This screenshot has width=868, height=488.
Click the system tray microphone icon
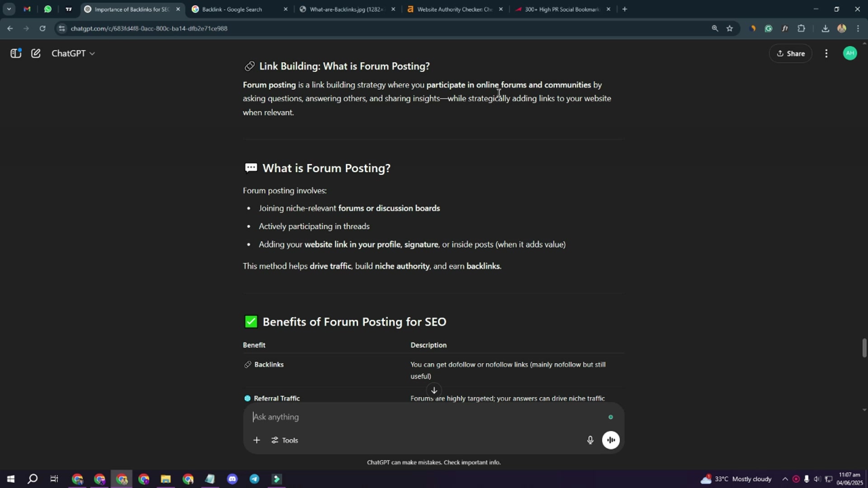[x=807, y=479]
